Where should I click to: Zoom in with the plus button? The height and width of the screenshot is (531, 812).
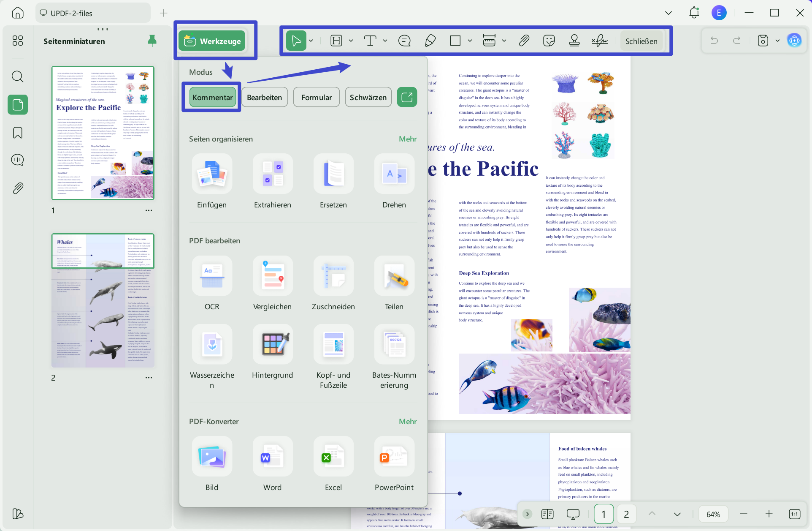[769, 514]
